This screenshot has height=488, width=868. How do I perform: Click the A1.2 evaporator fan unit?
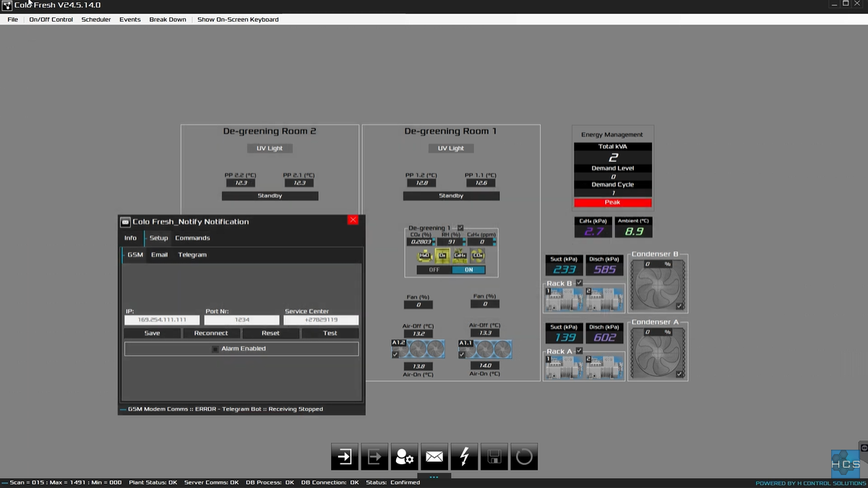[x=418, y=349]
